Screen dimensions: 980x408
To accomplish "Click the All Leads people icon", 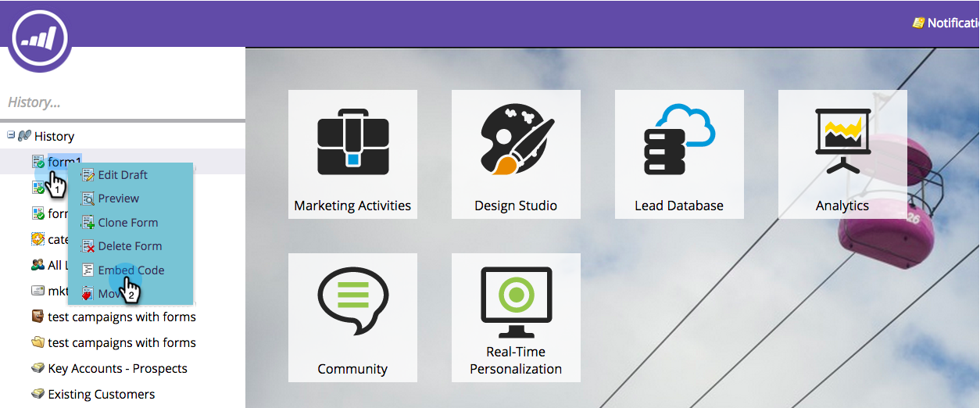I will [x=38, y=265].
